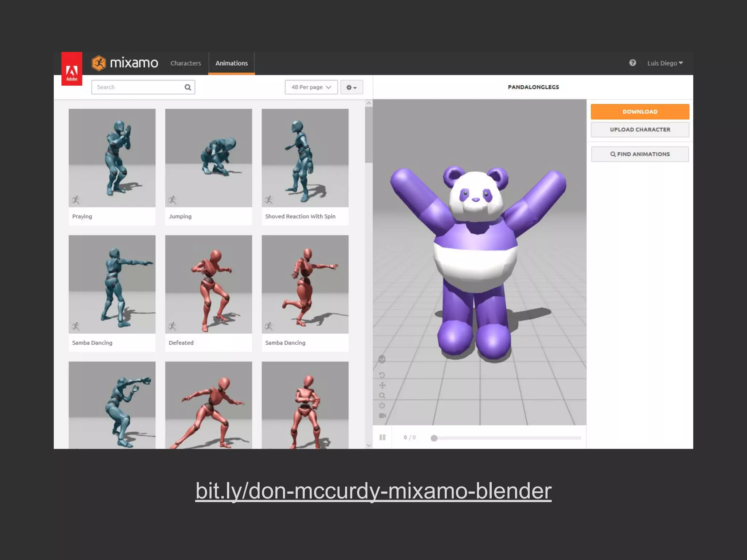Viewport: 747px width, 560px height.
Task: Open the 48 Per page dropdown
Action: click(311, 87)
